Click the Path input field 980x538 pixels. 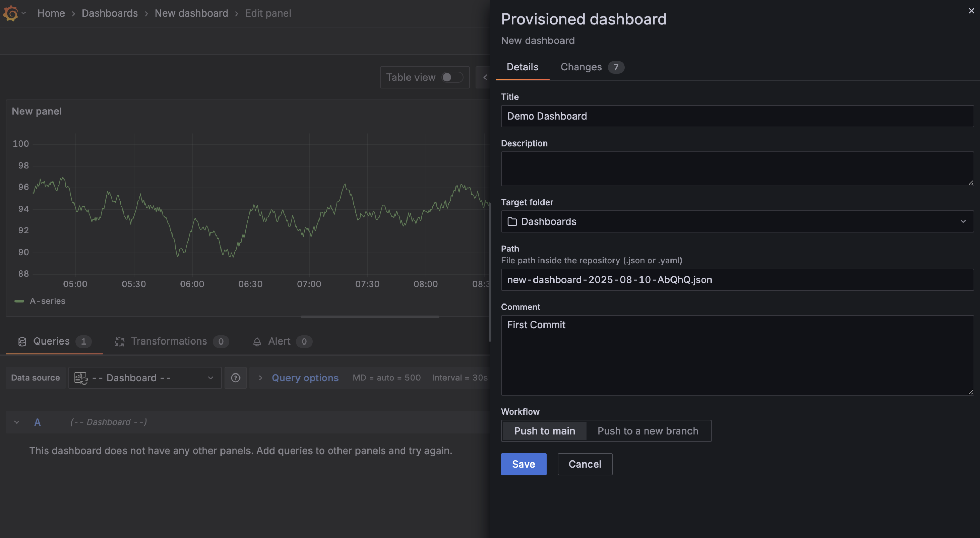[x=737, y=279]
